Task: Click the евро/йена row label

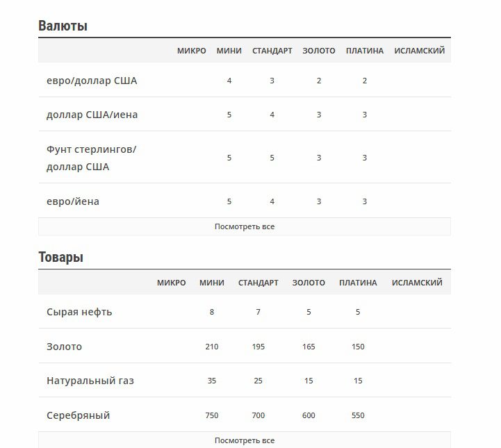Action: (73, 201)
